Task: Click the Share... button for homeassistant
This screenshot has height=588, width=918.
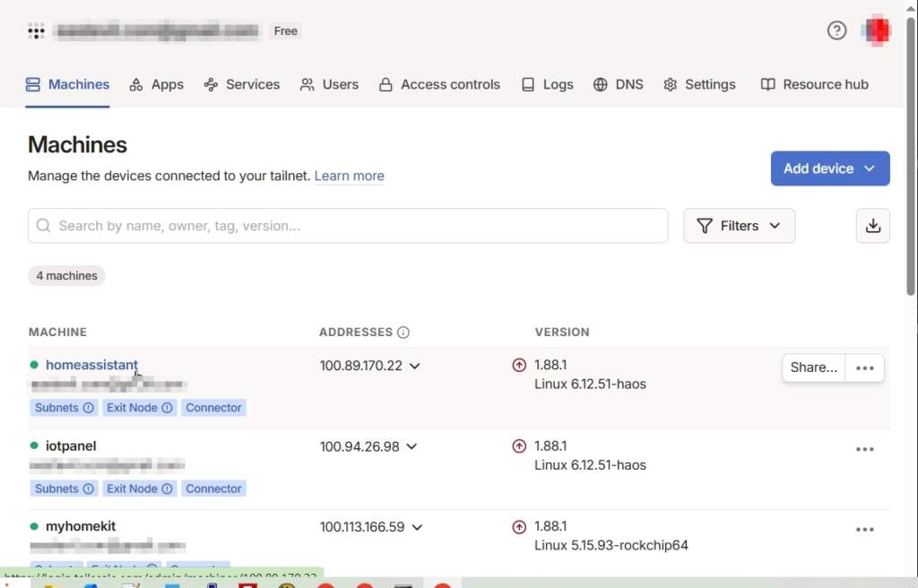Action: pyautogui.click(x=813, y=368)
